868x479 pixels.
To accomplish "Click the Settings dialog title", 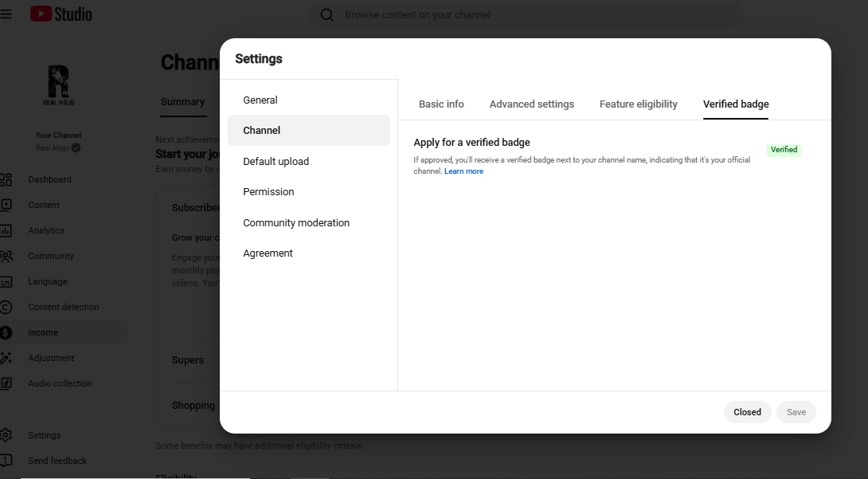I will point(259,59).
